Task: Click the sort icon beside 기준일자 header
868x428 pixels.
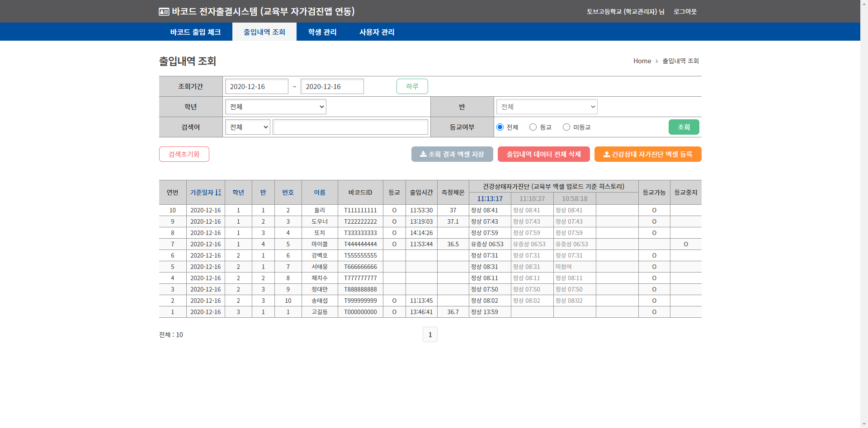Action: coord(218,193)
